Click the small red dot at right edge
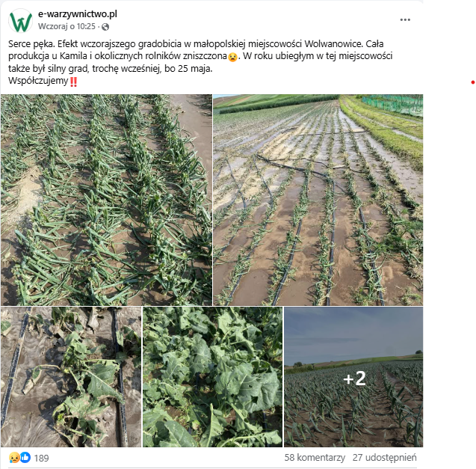 click(473, 82)
